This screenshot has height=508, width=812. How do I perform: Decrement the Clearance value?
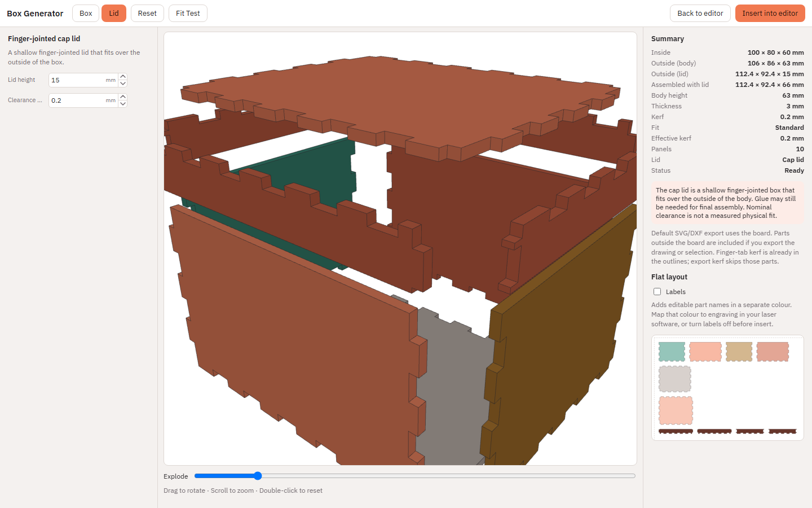click(x=123, y=104)
